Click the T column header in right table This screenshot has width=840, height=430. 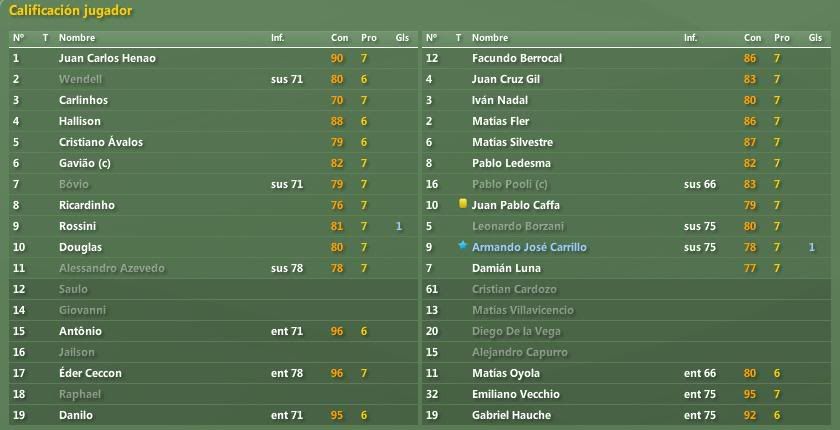point(458,38)
